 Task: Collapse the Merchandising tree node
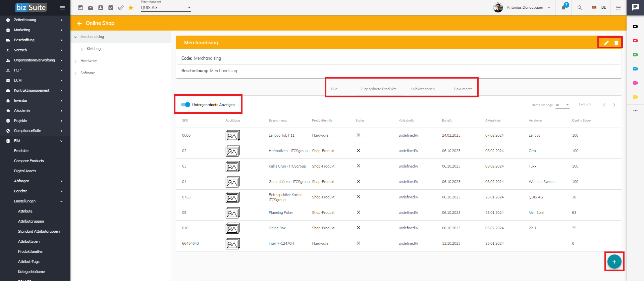75,37
